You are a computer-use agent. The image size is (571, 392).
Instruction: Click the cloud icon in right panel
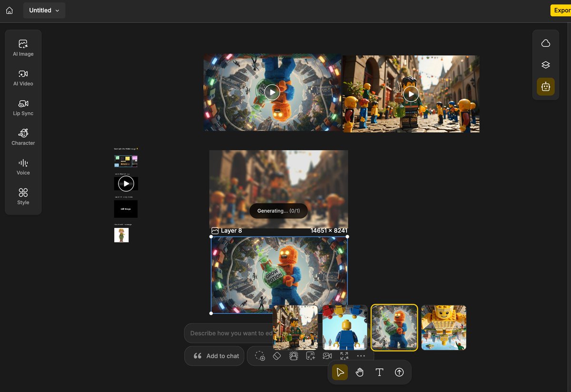pos(546,43)
